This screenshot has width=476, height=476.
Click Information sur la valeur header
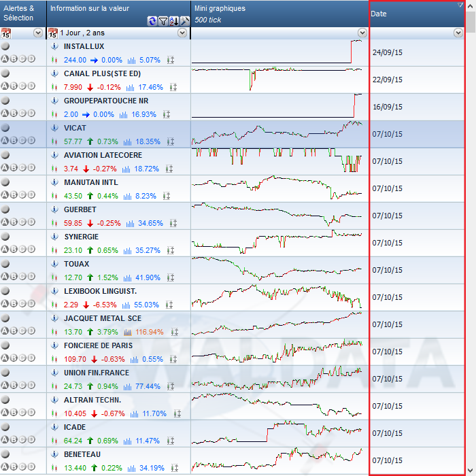click(x=119, y=14)
